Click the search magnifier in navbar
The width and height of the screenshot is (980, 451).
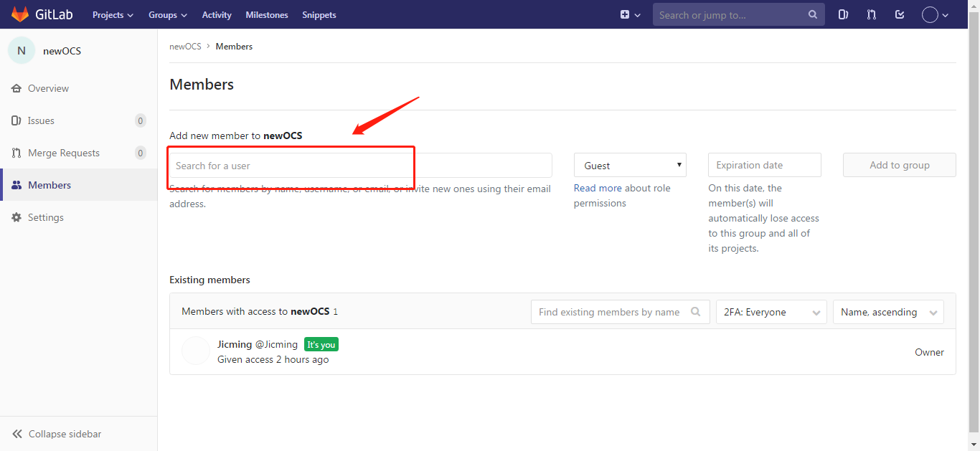pos(812,14)
